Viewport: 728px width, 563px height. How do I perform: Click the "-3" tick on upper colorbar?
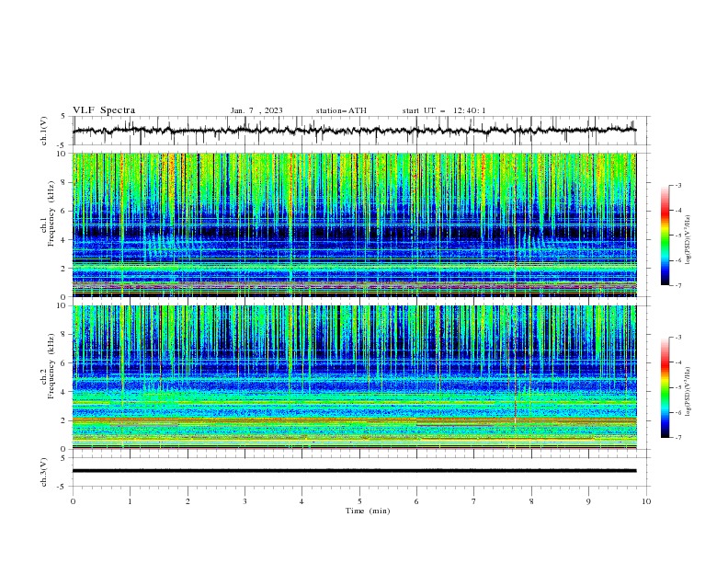pyautogui.click(x=678, y=185)
